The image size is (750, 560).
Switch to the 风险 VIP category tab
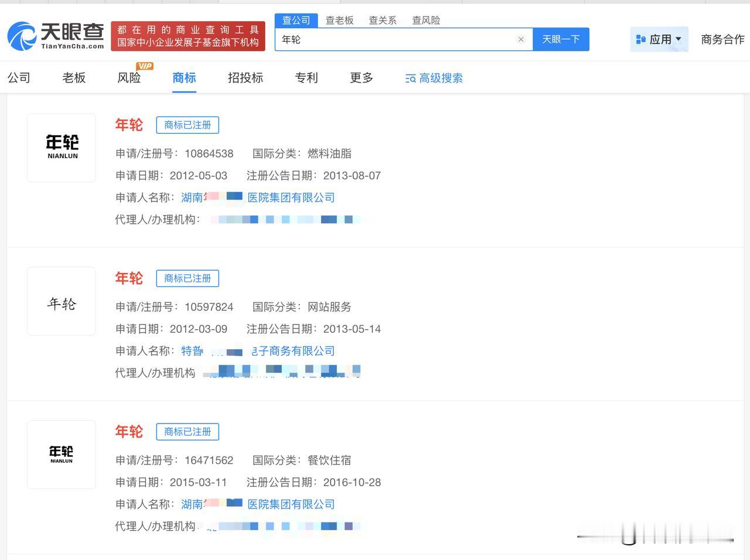pos(130,77)
